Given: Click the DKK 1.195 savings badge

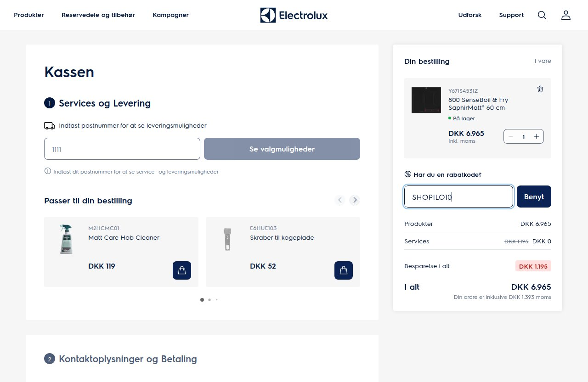Looking at the screenshot, I should coord(533,266).
